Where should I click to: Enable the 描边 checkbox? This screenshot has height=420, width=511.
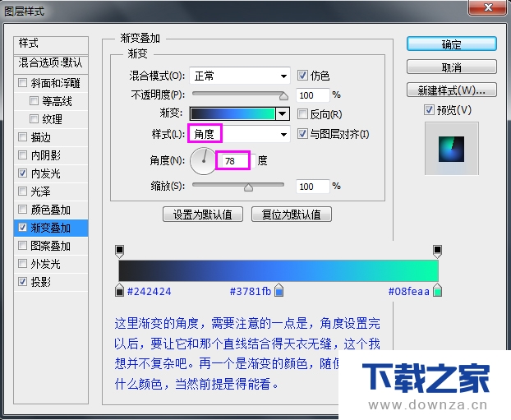pyautogui.click(x=22, y=137)
